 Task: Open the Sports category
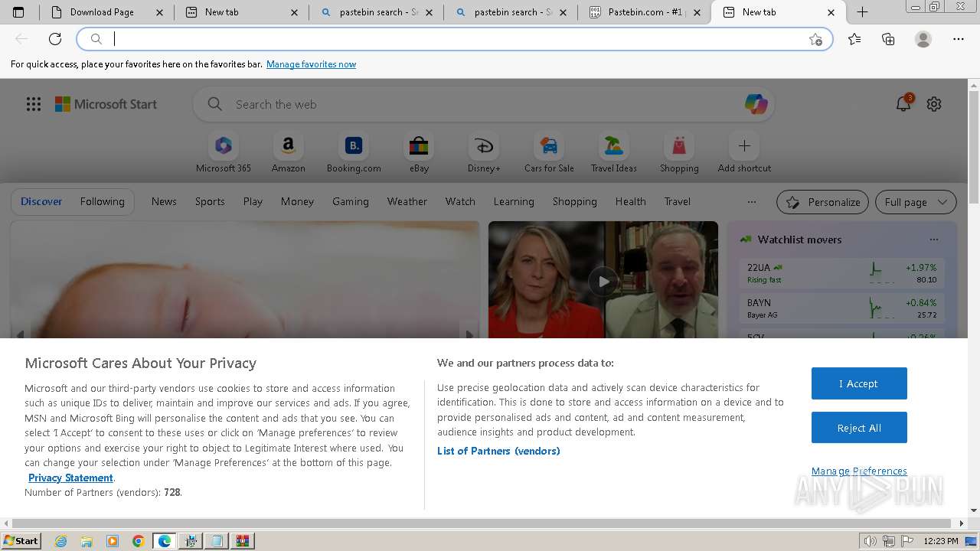(210, 201)
